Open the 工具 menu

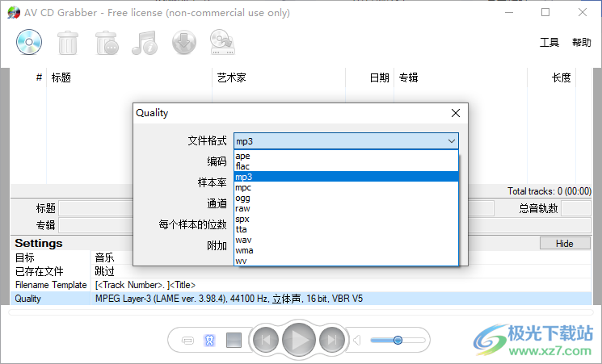click(549, 42)
